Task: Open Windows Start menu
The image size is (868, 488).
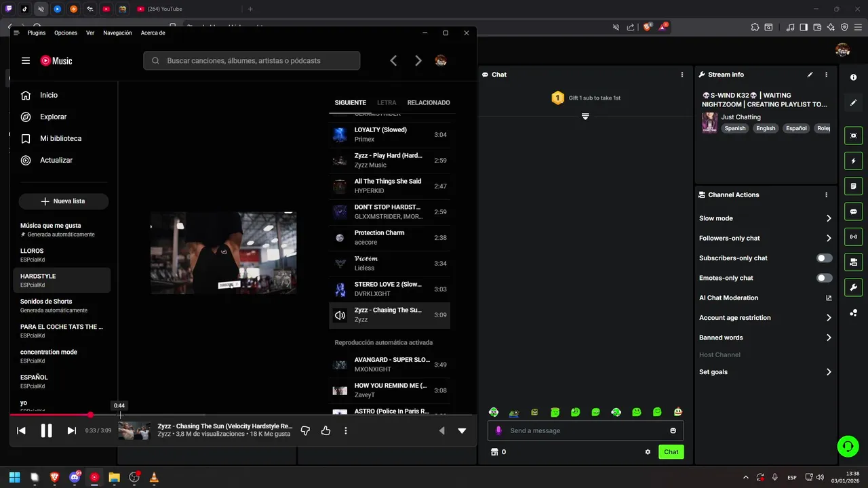Action: click(x=14, y=477)
